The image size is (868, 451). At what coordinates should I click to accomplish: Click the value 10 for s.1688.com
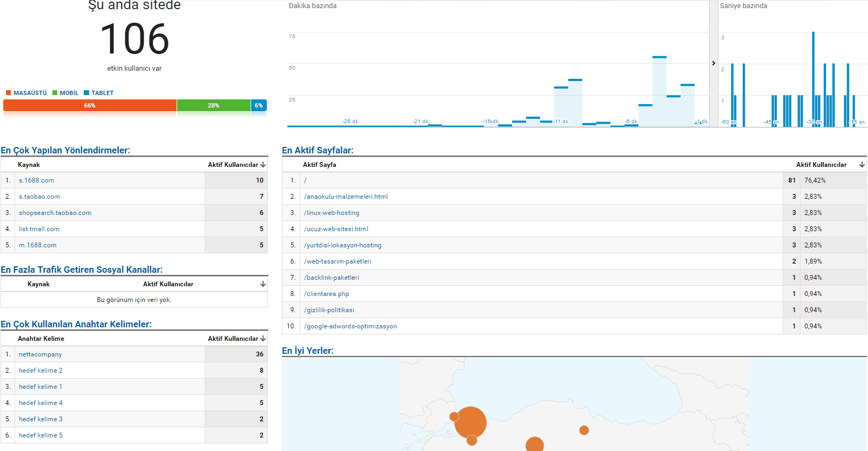(x=260, y=180)
